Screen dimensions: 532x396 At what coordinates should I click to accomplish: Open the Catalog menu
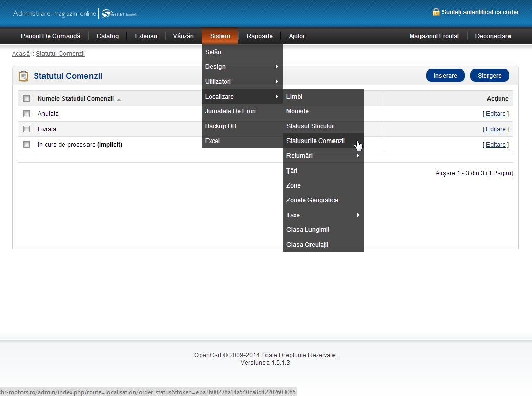point(107,36)
